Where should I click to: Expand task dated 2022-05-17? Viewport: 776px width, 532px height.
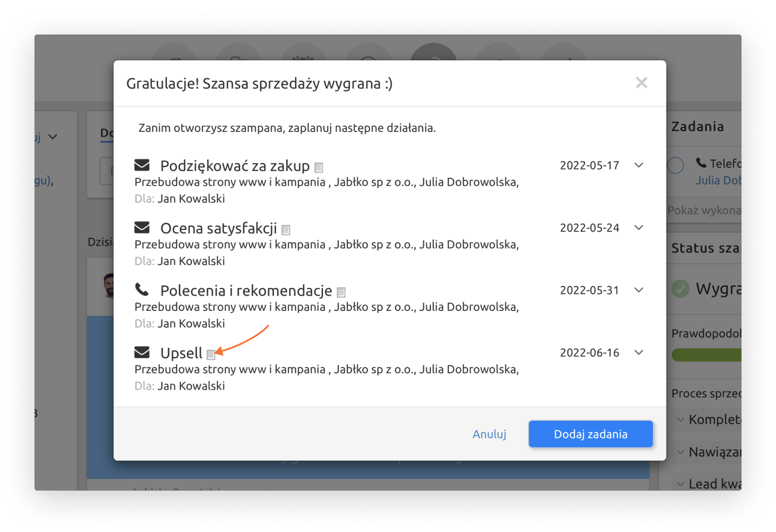[x=639, y=165]
